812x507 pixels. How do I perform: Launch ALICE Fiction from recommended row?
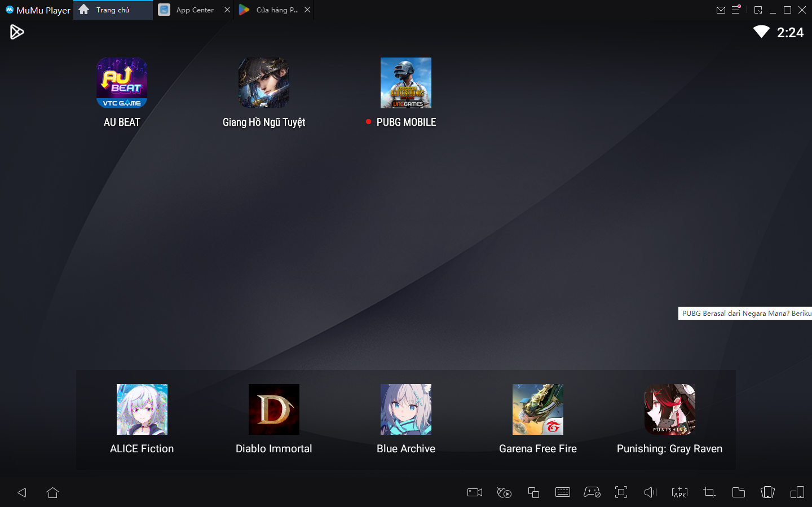coord(142,409)
